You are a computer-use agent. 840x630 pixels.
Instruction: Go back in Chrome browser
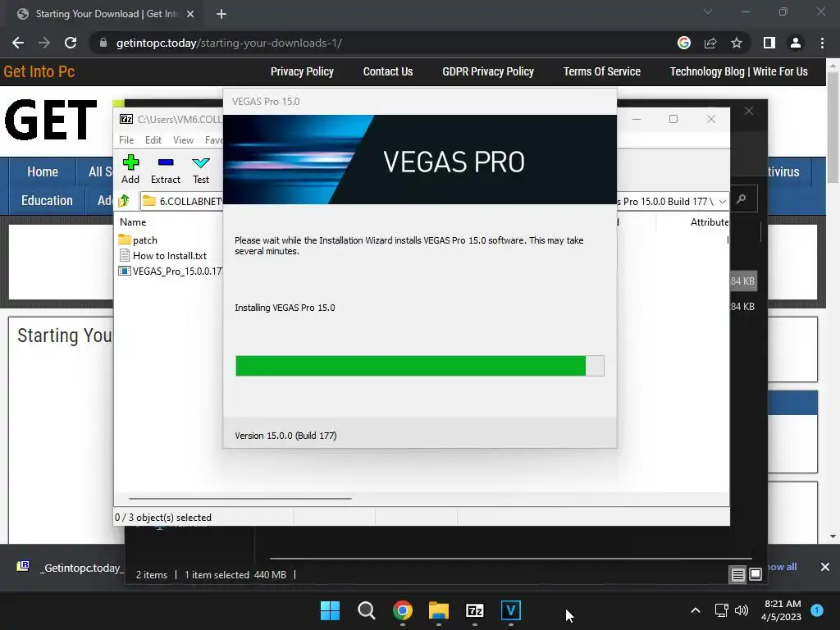click(18, 43)
